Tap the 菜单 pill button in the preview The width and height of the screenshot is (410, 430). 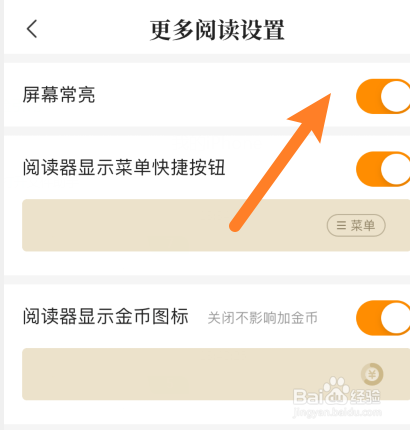[356, 225]
